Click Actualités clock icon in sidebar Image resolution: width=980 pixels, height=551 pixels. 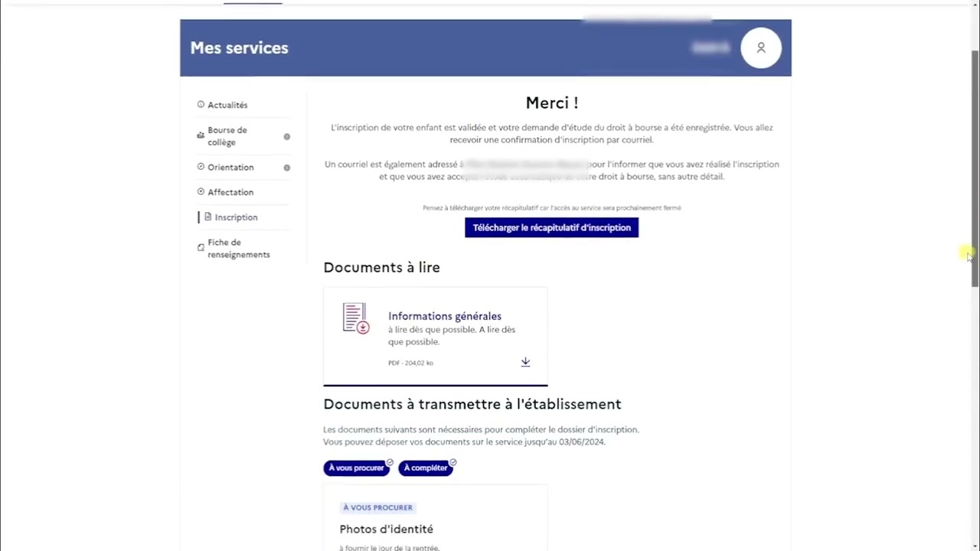click(x=201, y=104)
